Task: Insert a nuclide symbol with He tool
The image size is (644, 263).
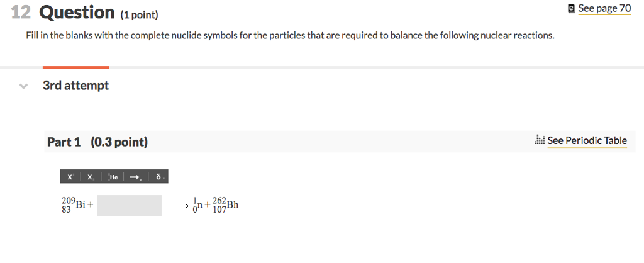Action: (x=113, y=177)
